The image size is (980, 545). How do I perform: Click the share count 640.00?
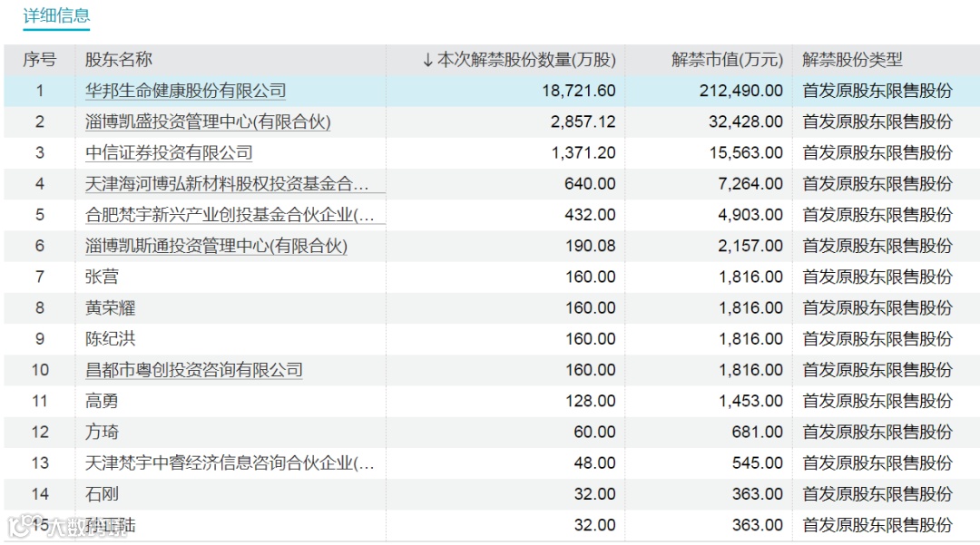pyautogui.click(x=590, y=184)
